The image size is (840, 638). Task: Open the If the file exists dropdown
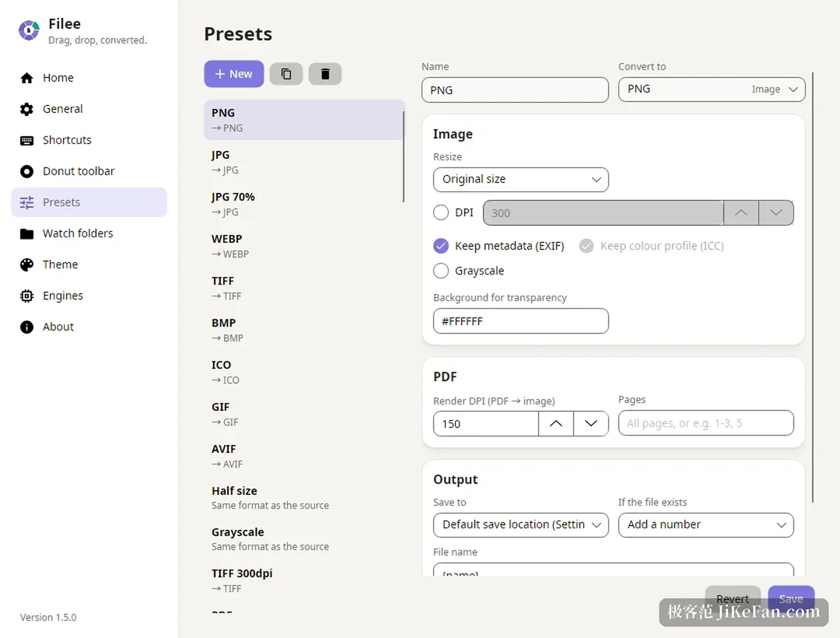[706, 525]
